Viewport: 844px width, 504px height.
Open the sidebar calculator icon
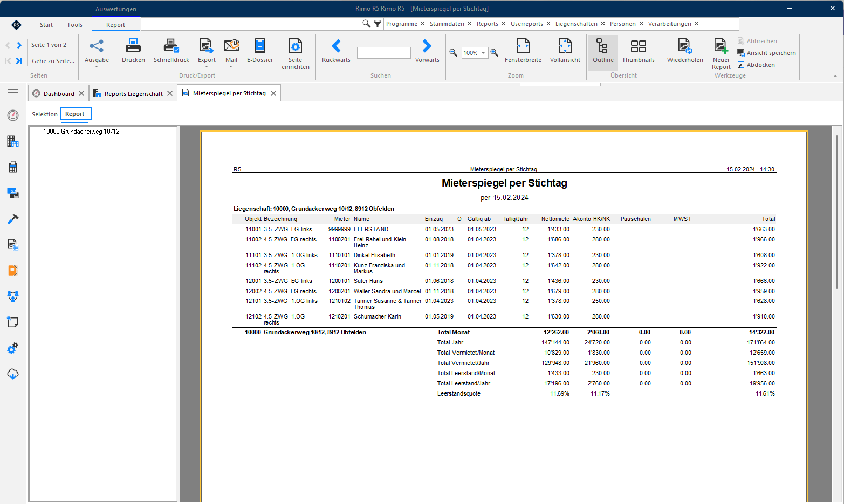pos(13,167)
